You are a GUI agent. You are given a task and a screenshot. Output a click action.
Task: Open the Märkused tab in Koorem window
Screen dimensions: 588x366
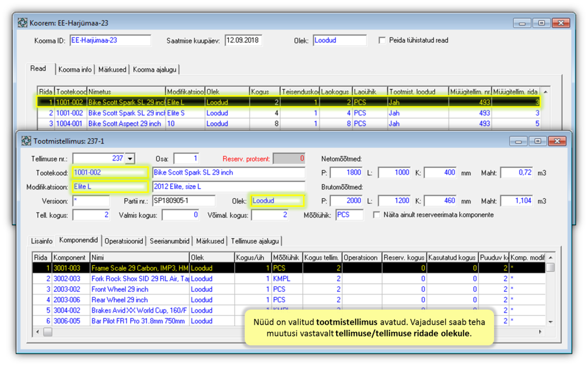(112, 69)
